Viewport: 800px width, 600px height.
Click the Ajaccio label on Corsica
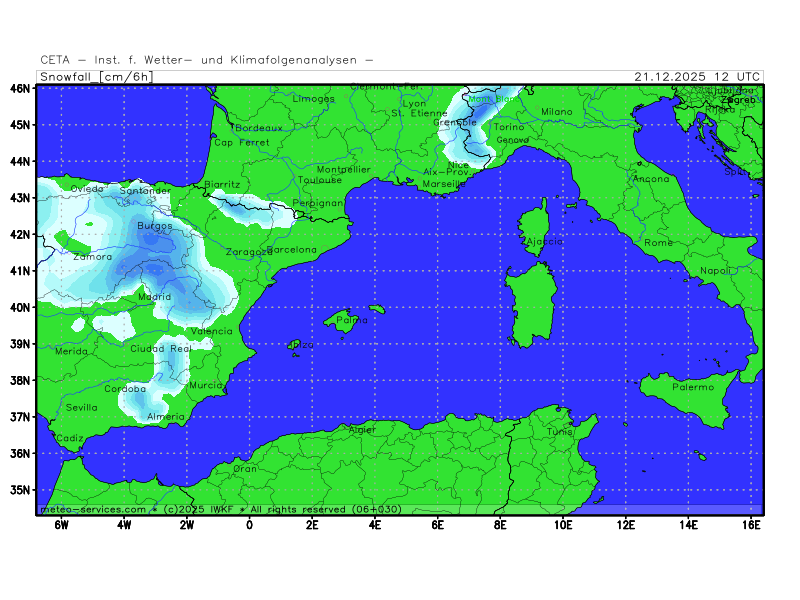tap(543, 242)
